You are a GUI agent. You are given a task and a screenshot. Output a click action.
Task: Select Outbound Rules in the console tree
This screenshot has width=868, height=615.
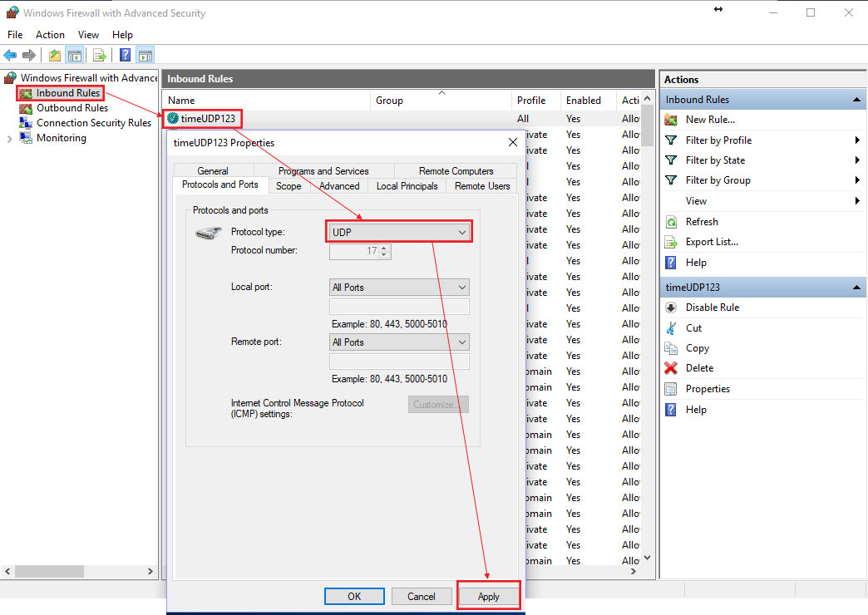click(x=72, y=108)
